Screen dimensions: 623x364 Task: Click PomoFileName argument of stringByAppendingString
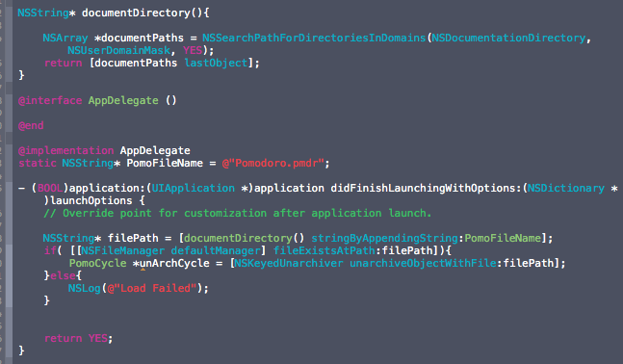click(x=503, y=238)
